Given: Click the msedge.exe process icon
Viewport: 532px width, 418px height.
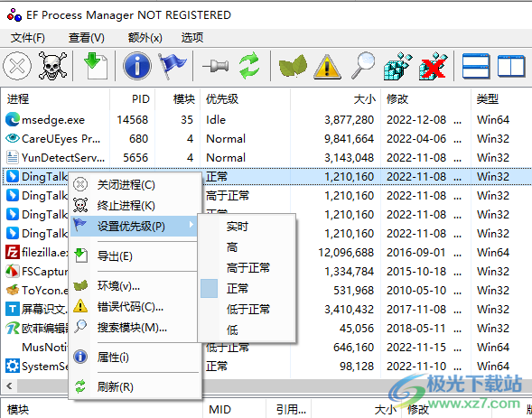Looking at the screenshot, I should 13,120.
